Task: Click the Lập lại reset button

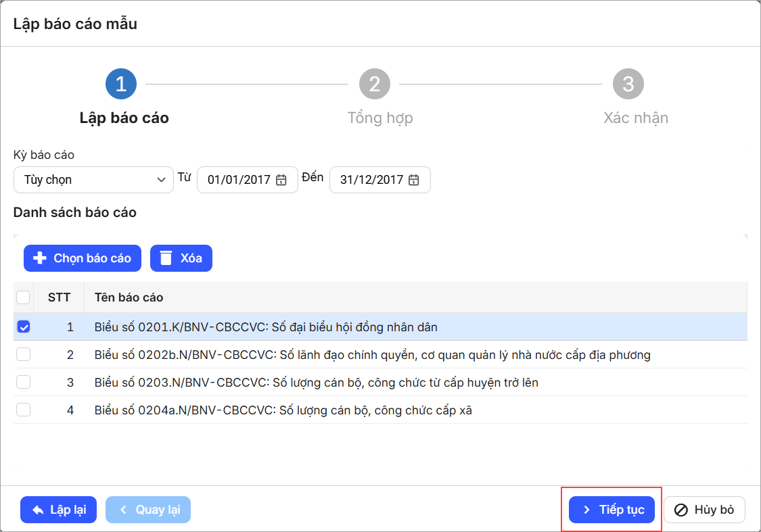Action: coord(58,510)
